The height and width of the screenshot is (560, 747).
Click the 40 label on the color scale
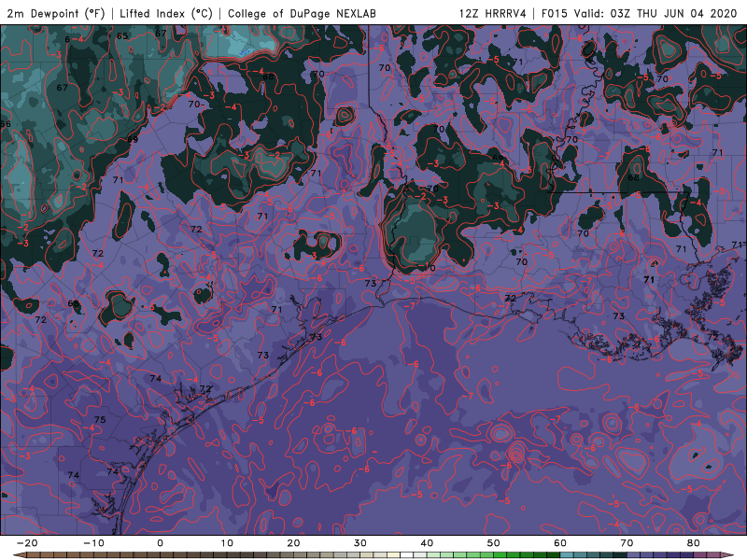pyautogui.click(x=427, y=543)
